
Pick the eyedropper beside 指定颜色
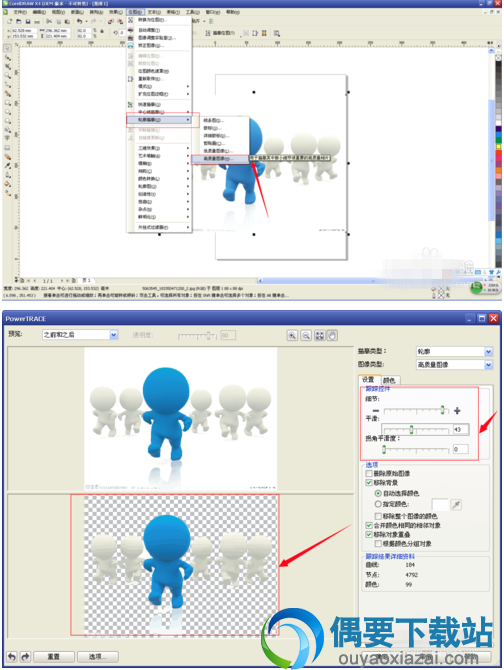coord(456,505)
